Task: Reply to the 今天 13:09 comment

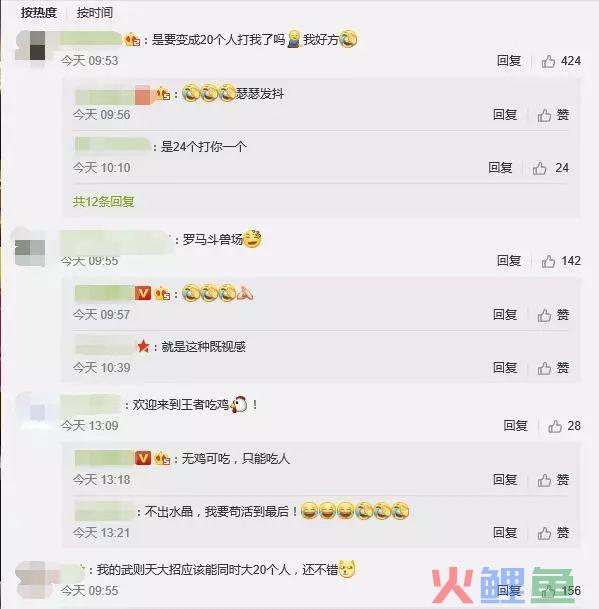Action: point(515,426)
